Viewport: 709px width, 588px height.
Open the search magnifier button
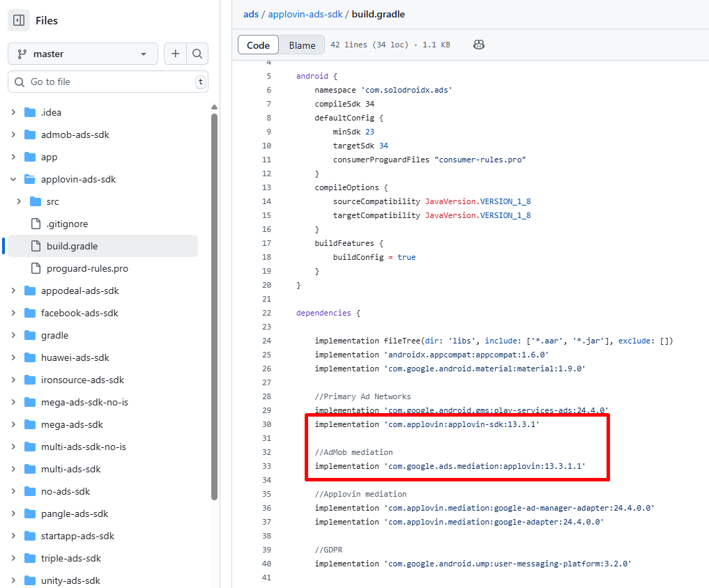197,54
